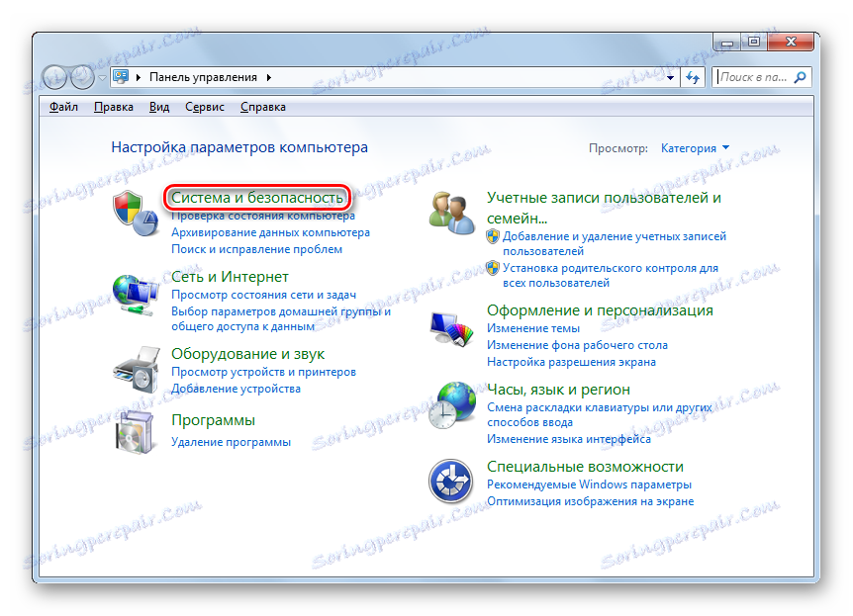853x616 pixels.
Task: Open 'Оформление и персонализация' category link
Action: [600, 310]
